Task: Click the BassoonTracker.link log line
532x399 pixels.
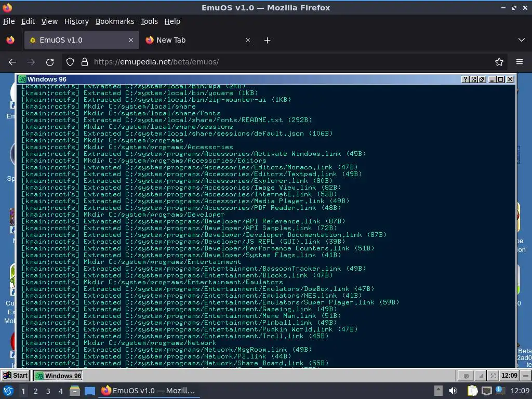Action: click(x=194, y=269)
